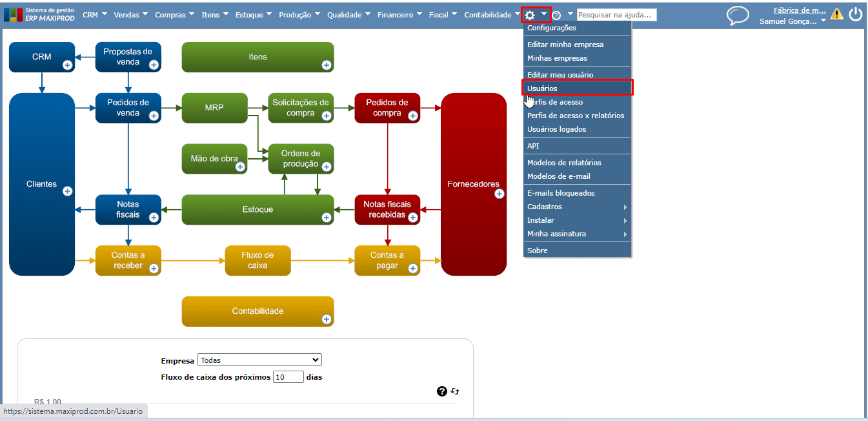The image size is (868, 421).
Task: Click the plus icon on Mão de obra
Action: pos(240,167)
